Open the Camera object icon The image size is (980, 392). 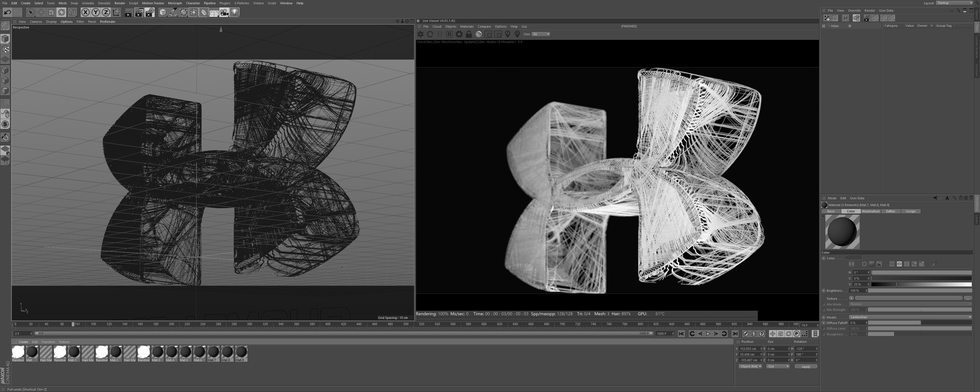coord(224,12)
